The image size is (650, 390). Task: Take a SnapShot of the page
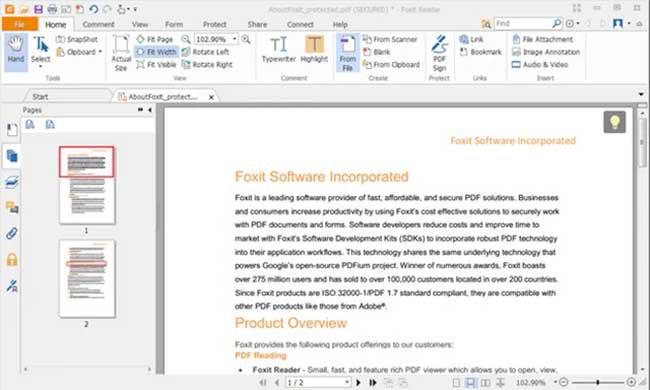point(77,39)
